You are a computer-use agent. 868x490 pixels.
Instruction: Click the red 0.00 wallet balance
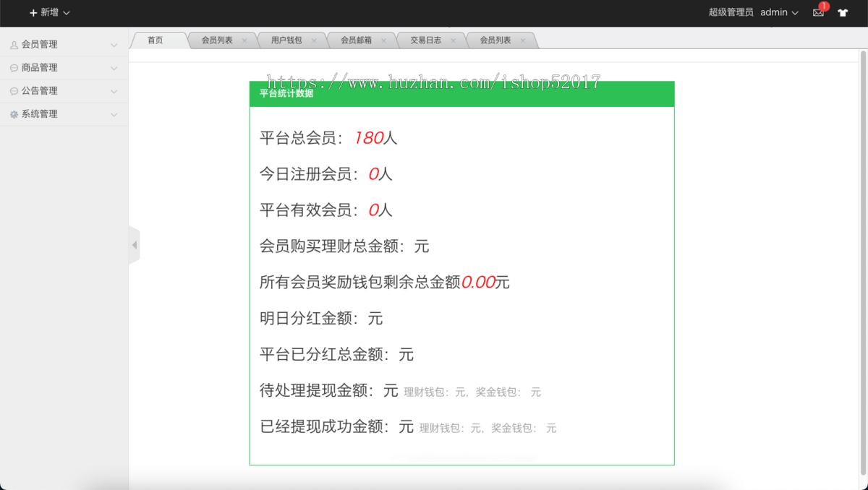(478, 283)
